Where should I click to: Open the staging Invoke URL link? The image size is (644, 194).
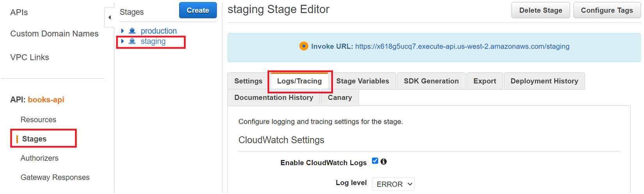coord(462,47)
